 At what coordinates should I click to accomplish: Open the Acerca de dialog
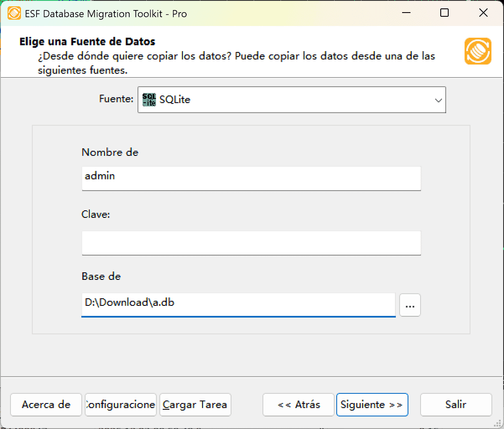tap(46, 405)
